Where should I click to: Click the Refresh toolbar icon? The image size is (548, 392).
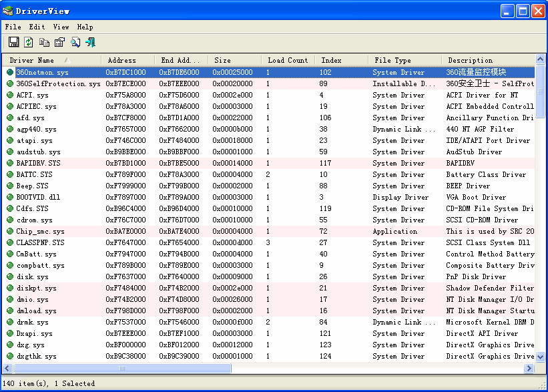[x=29, y=42]
